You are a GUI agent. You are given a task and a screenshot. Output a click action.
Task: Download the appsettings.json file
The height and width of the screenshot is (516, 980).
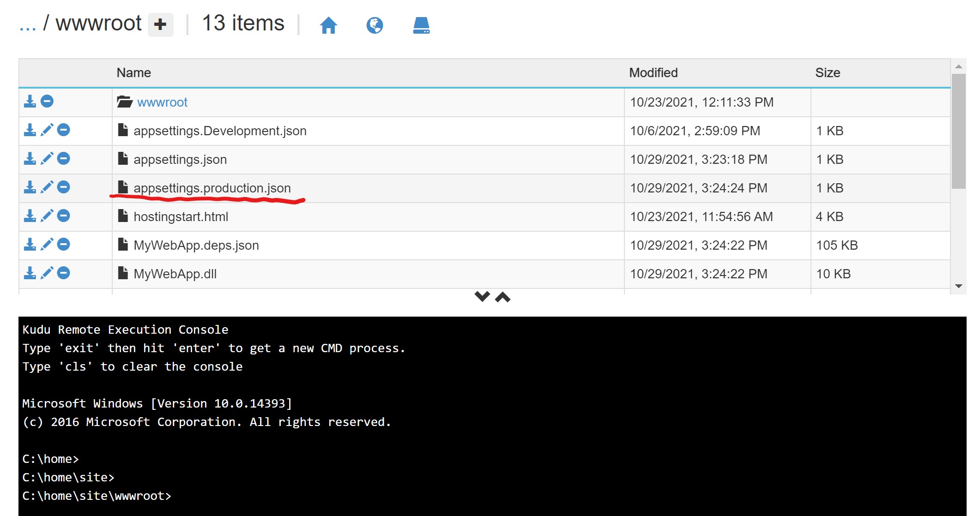[x=30, y=159]
